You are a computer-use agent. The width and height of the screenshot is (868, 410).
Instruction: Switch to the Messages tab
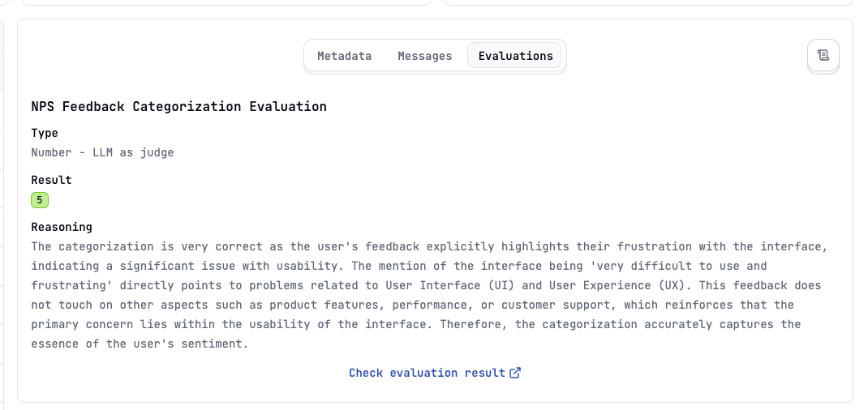coord(424,56)
